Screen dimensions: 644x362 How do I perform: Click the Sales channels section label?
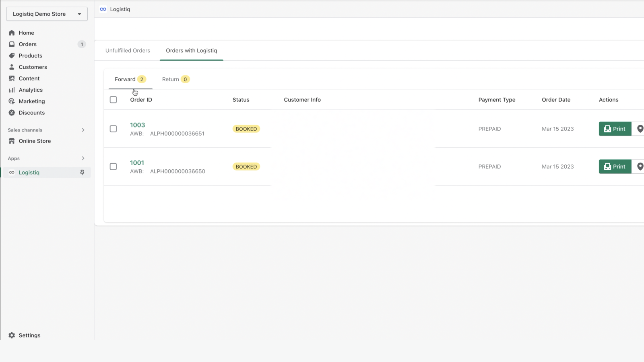point(25,130)
